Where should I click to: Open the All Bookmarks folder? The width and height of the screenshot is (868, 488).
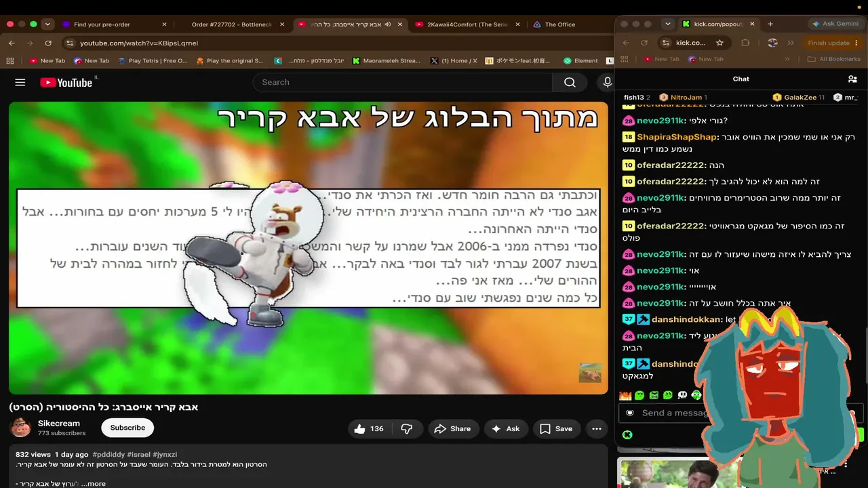click(x=834, y=59)
